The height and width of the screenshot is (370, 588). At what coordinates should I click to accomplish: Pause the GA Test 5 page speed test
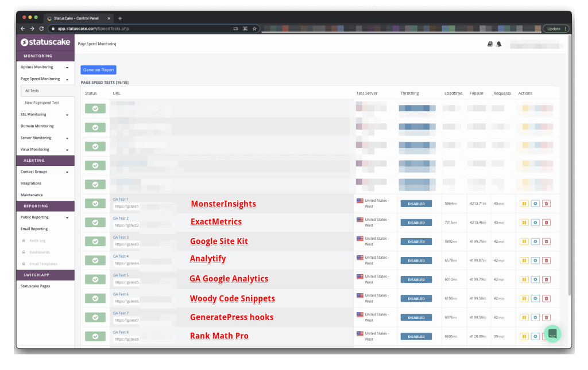[x=524, y=279]
